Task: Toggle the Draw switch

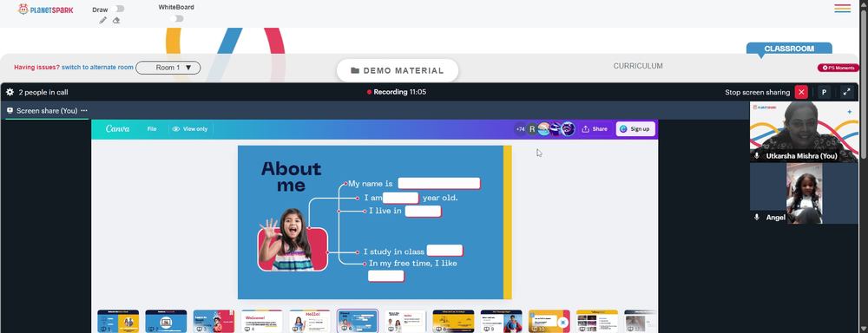Action: pyautogui.click(x=117, y=9)
